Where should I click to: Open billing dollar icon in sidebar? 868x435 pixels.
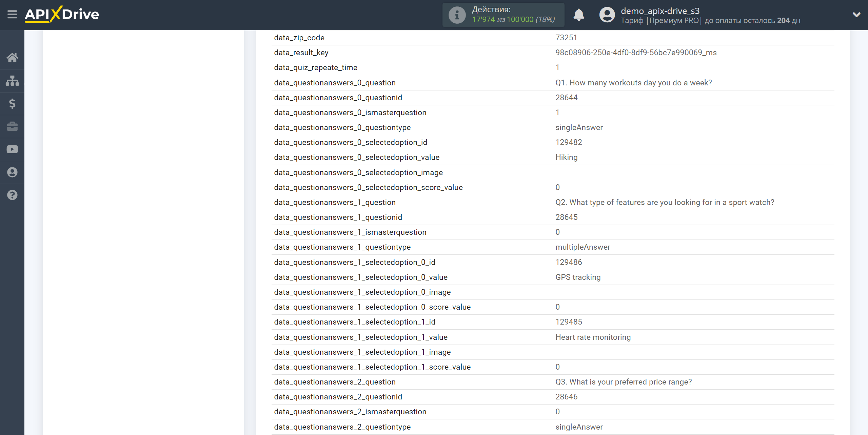tap(12, 104)
